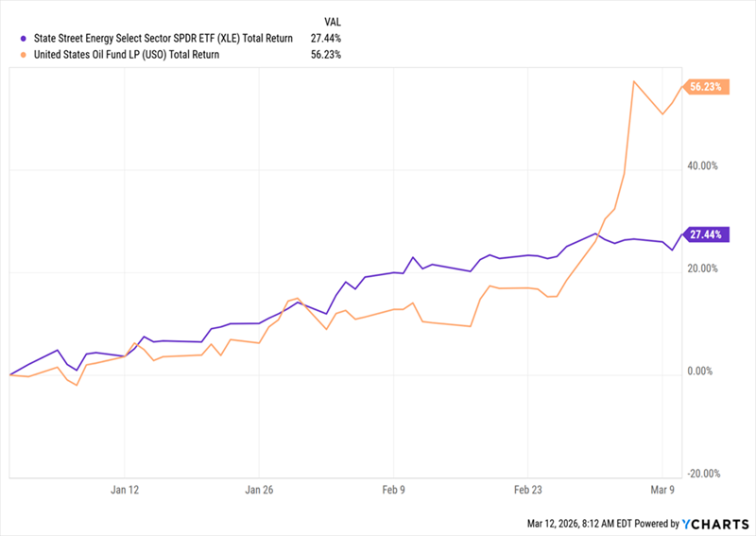Image resolution: width=756 pixels, height=536 pixels.
Task: Click the Jan 26 date axis label
Action: pos(259,490)
